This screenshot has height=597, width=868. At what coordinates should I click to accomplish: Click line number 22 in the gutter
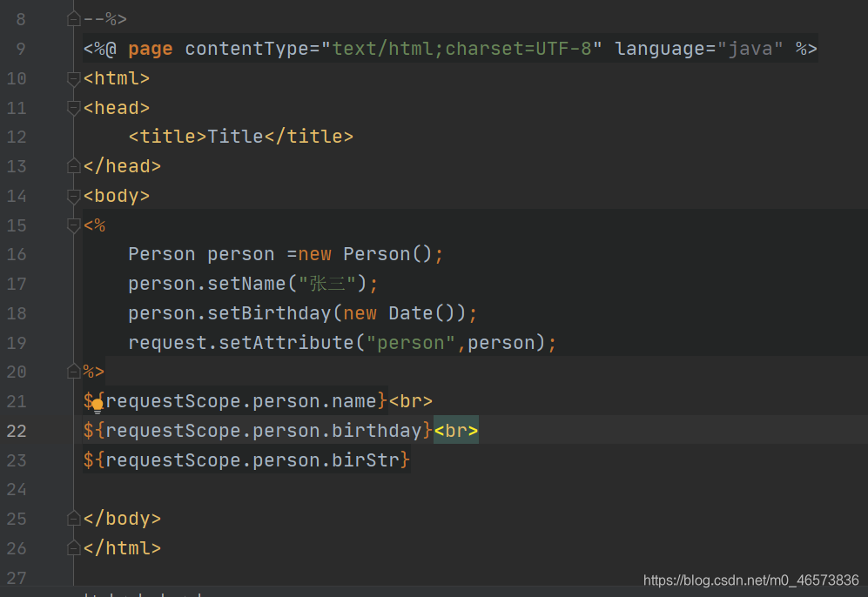[17, 431]
